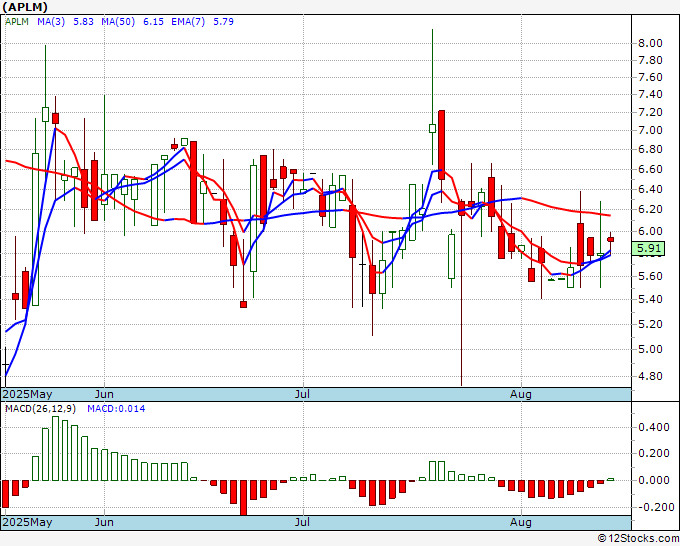Click the MA(50) value 6.15
Screen dimensions: 680x546
click(x=153, y=22)
